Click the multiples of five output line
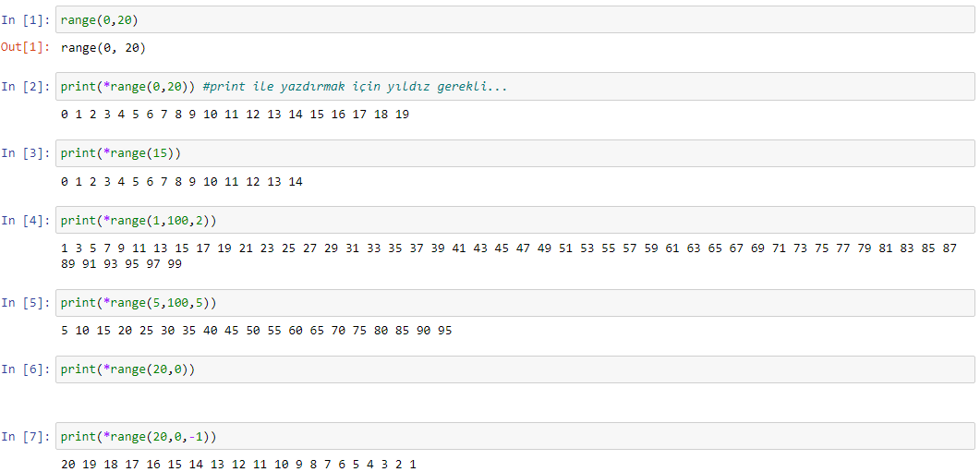The width and height of the screenshot is (980, 472). point(256,331)
